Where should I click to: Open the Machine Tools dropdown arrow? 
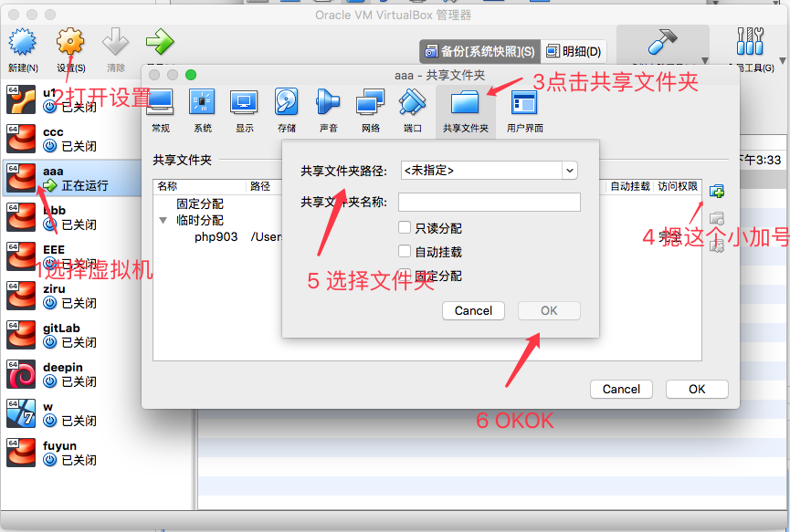tap(704, 60)
